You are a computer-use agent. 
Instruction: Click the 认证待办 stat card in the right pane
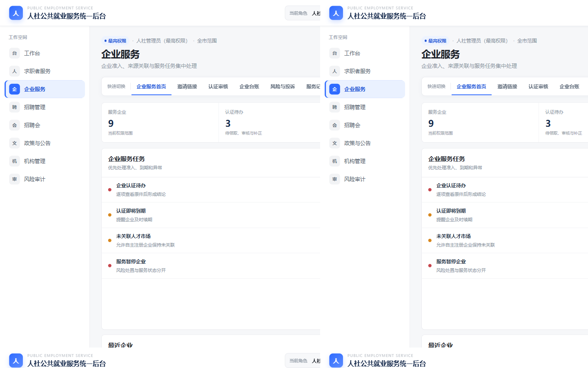[x=563, y=122]
